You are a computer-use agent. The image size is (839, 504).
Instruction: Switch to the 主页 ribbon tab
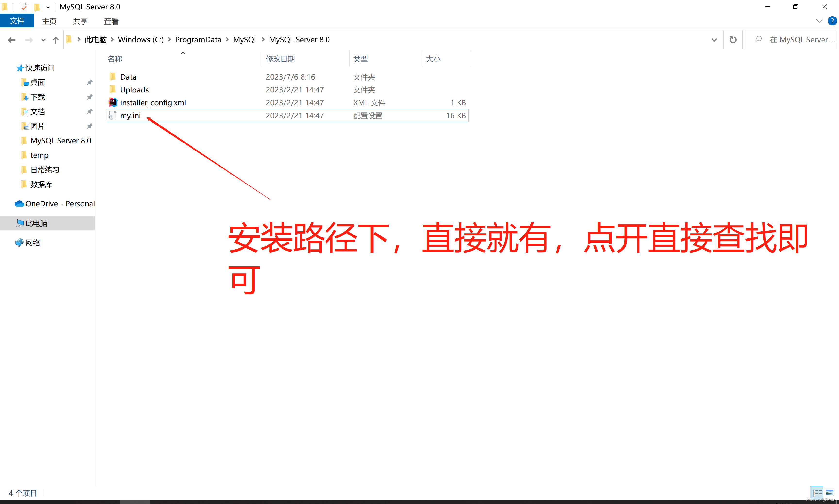[49, 21]
